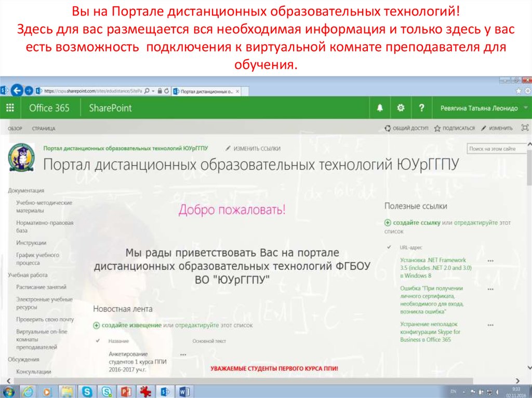
Task: Click the создайте извещение link
Action: (131, 325)
